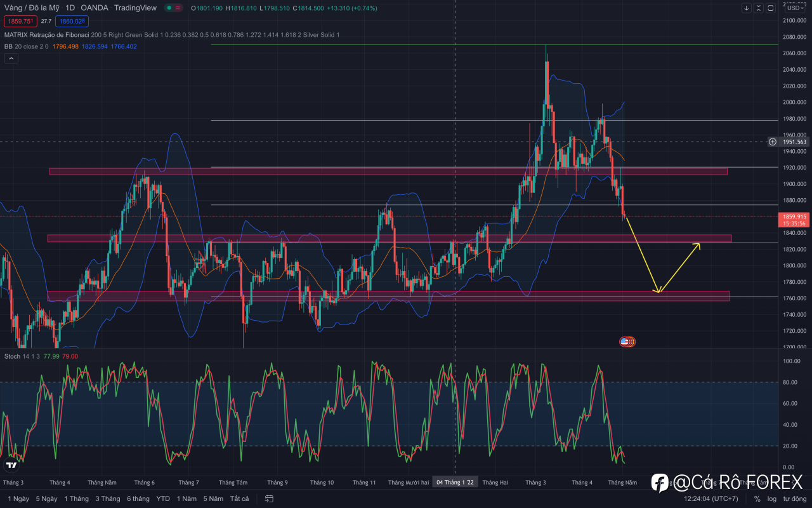Select the 1 Ngày time range
Screen dimensions: 812x508
tap(18, 499)
